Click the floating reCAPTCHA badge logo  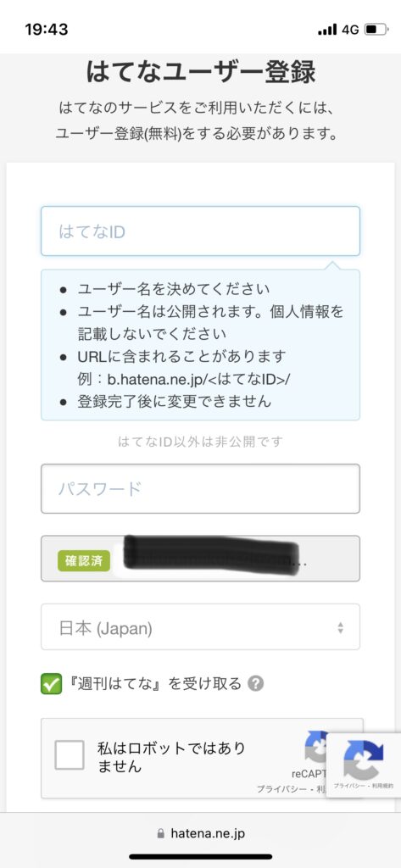(x=364, y=759)
